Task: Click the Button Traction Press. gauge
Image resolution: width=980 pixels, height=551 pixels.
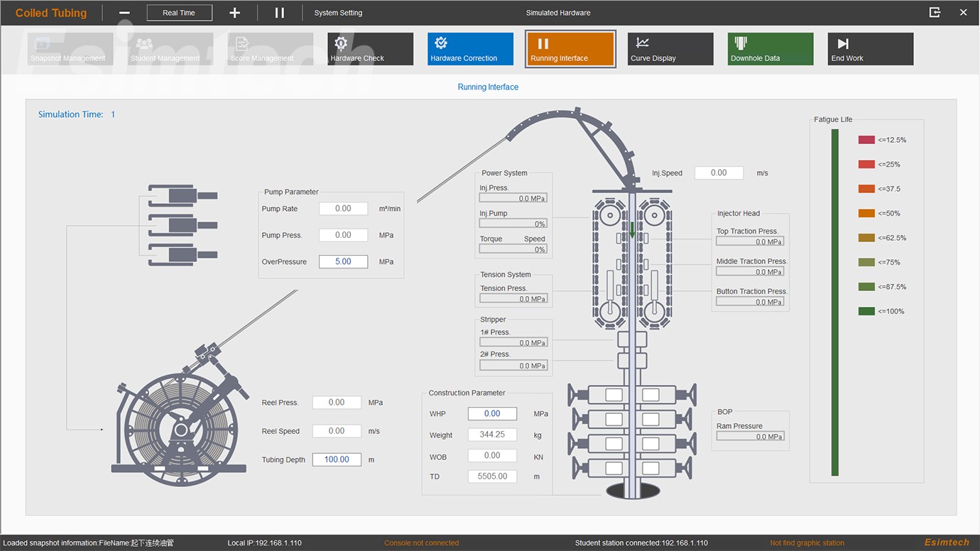Action: (750, 302)
